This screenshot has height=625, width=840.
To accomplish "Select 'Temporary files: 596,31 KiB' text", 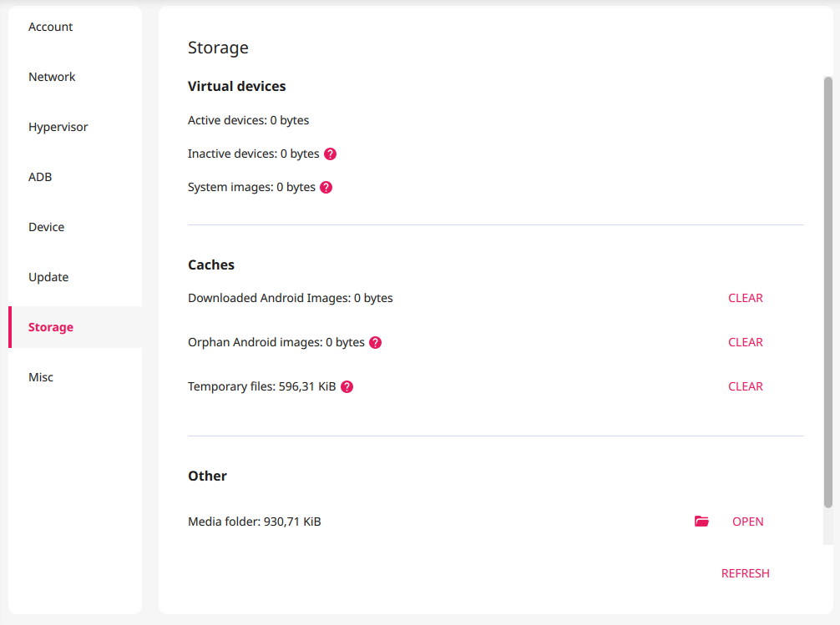I will tap(262, 386).
